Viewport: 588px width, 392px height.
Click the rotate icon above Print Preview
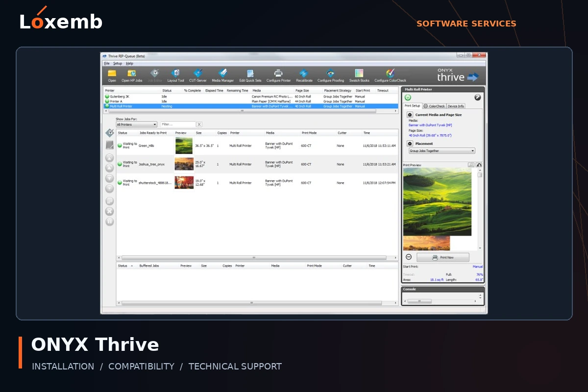point(479,165)
